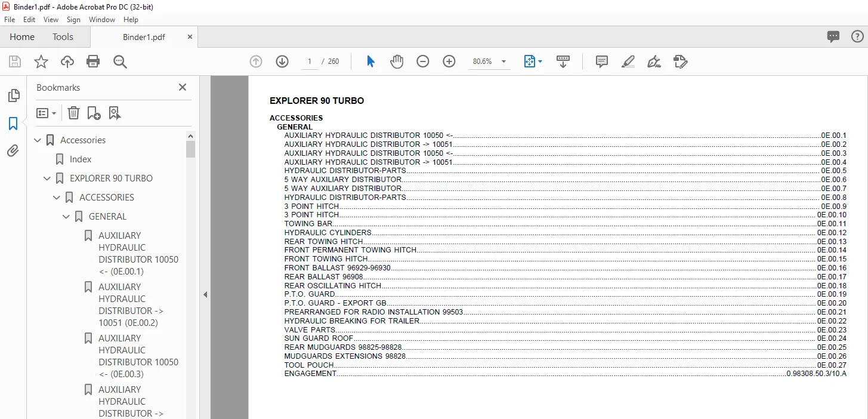Go to the next page arrow

(282, 61)
